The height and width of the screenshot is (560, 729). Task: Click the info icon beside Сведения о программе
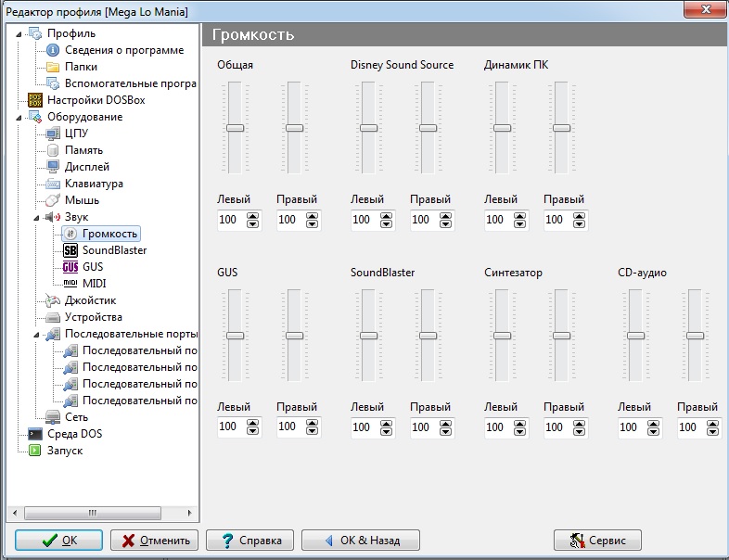(53, 50)
